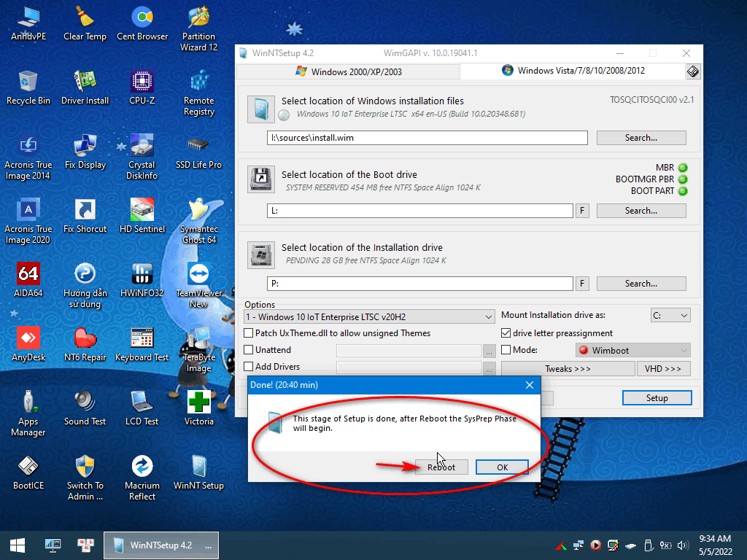Open Symantec Ghost 64
This screenshot has width=747, height=560.
pos(198,222)
